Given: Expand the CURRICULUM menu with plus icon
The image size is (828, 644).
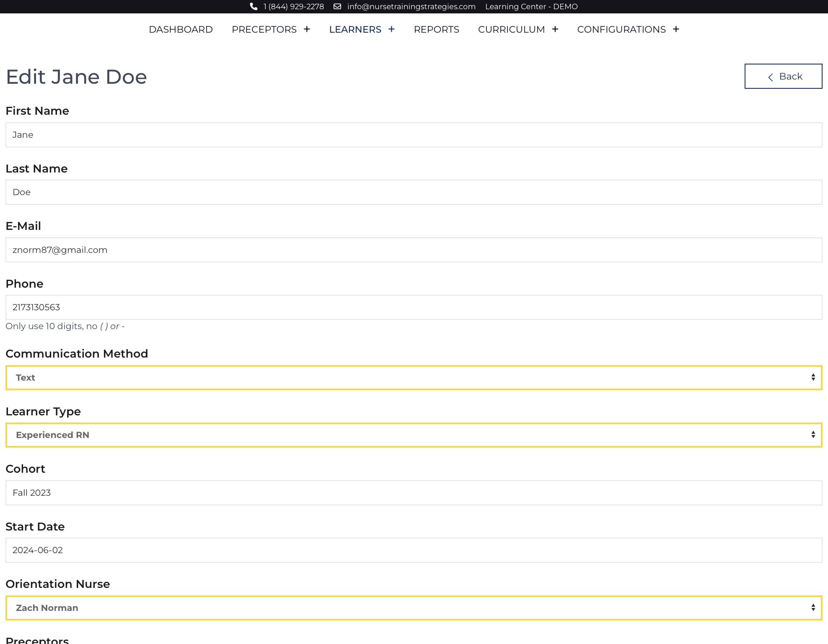Looking at the screenshot, I should click(555, 29).
